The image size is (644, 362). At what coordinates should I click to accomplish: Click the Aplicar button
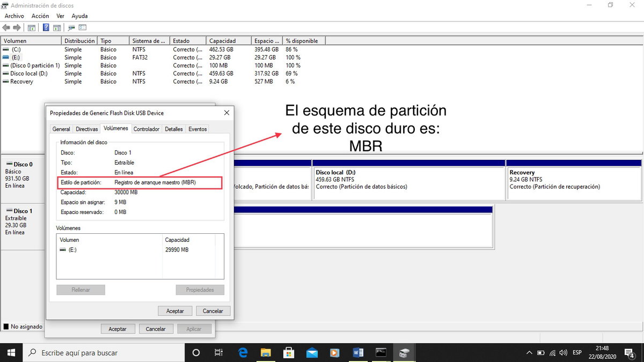(194, 329)
